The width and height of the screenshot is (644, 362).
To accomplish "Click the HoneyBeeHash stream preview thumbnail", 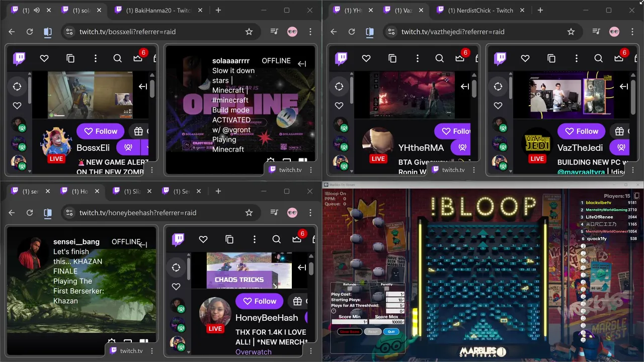I will click(250, 270).
